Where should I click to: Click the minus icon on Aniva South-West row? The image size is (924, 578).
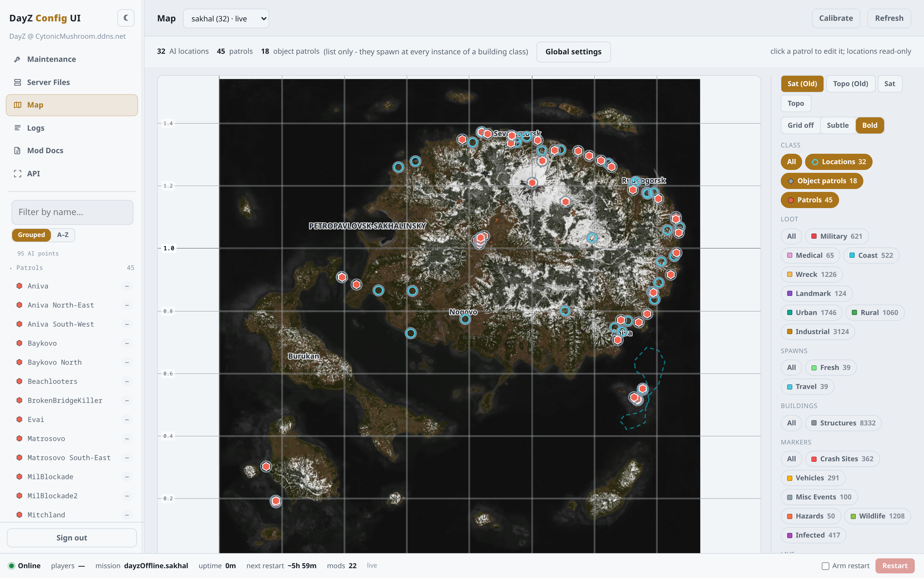click(x=127, y=324)
